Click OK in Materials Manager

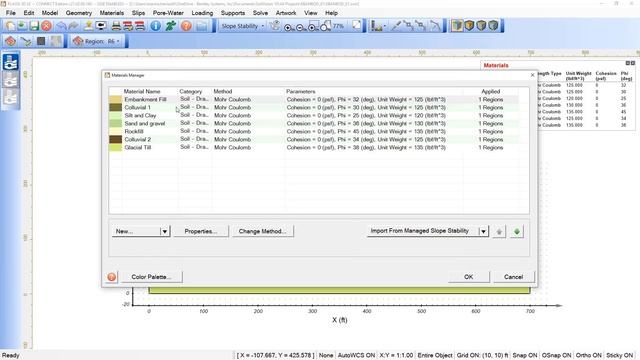(469, 277)
